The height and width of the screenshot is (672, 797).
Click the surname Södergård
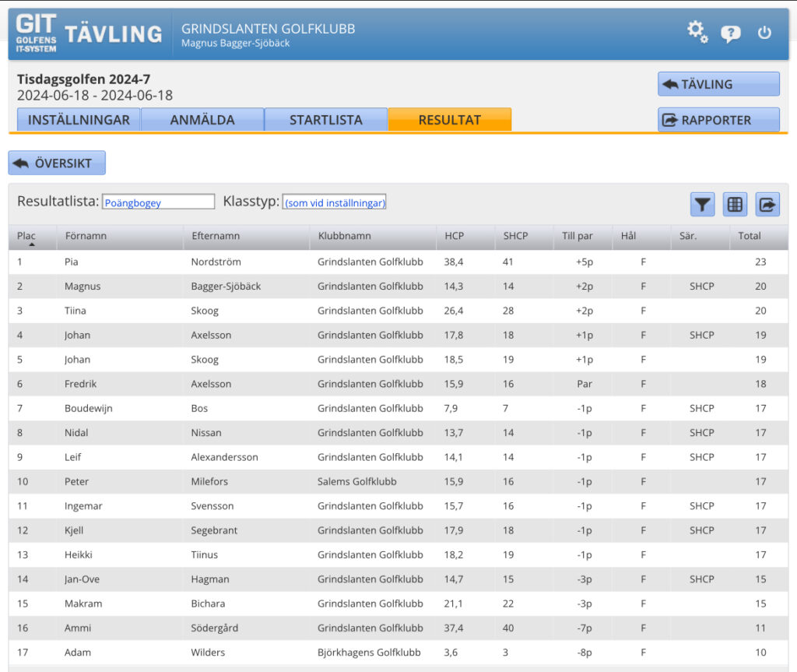pyautogui.click(x=215, y=628)
